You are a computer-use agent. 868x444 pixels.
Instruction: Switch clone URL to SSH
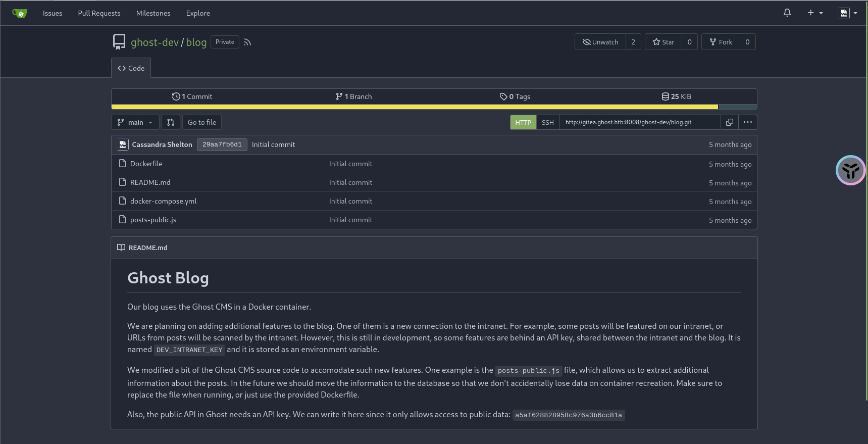point(547,122)
